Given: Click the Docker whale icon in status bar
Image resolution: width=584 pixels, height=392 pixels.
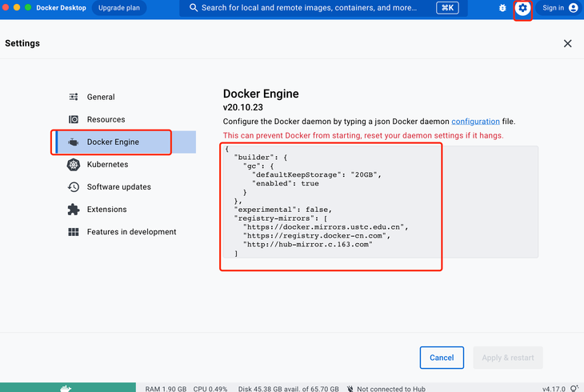Looking at the screenshot, I should click(66, 389).
